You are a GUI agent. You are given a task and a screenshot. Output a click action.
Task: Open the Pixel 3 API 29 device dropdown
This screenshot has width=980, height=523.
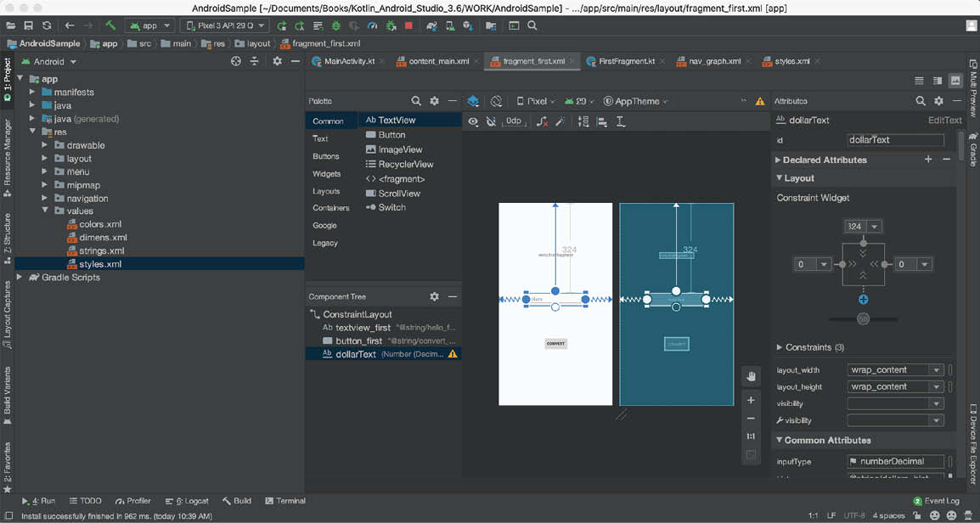224,25
